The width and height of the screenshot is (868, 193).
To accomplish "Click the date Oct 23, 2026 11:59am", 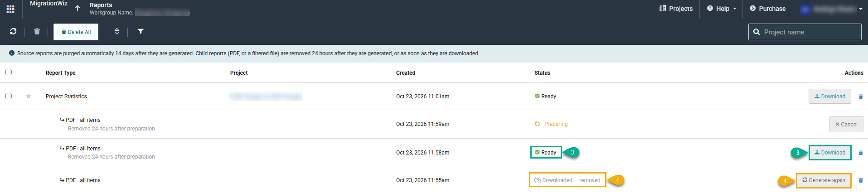I will 422,124.
